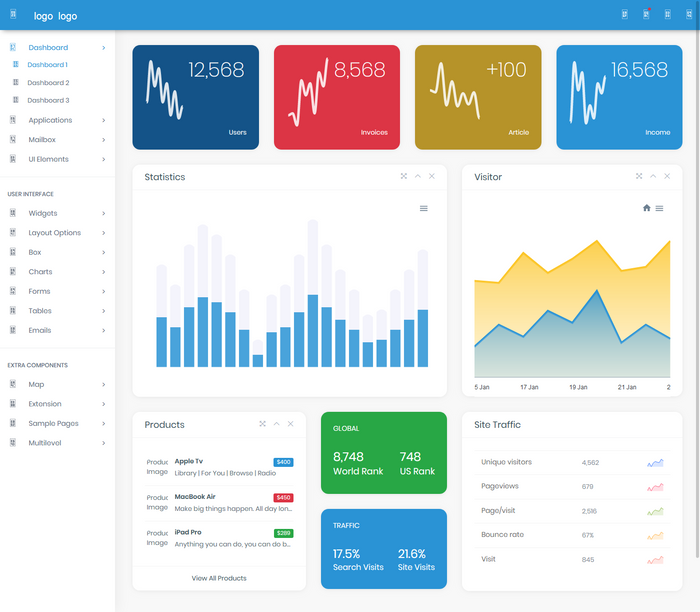Click the Apple Tv product image

[157, 467]
